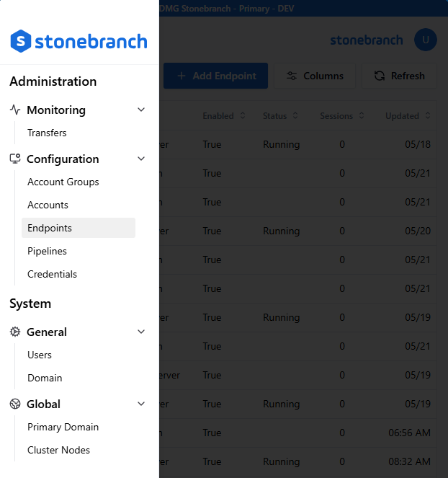448x478 pixels.
Task: Open Transfers in the sidebar
Action: [47, 133]
